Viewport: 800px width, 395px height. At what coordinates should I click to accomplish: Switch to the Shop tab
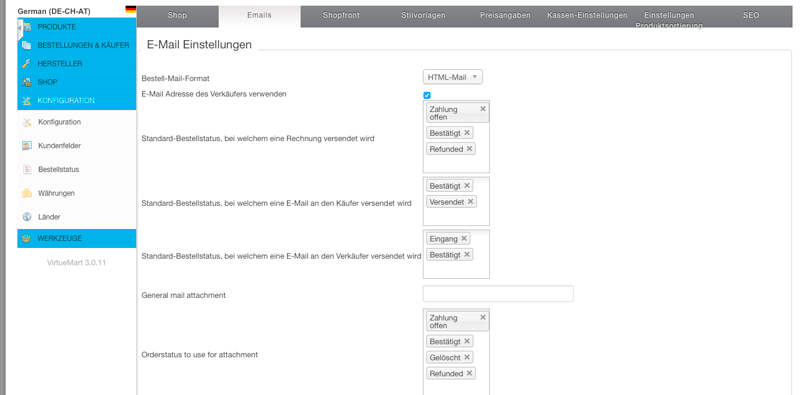click(178, 16)
